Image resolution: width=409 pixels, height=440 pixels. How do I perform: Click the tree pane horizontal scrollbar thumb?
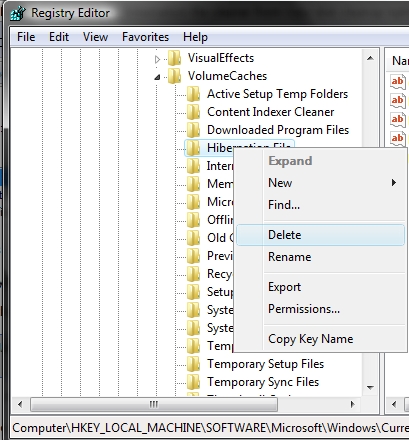click(154, 405)
